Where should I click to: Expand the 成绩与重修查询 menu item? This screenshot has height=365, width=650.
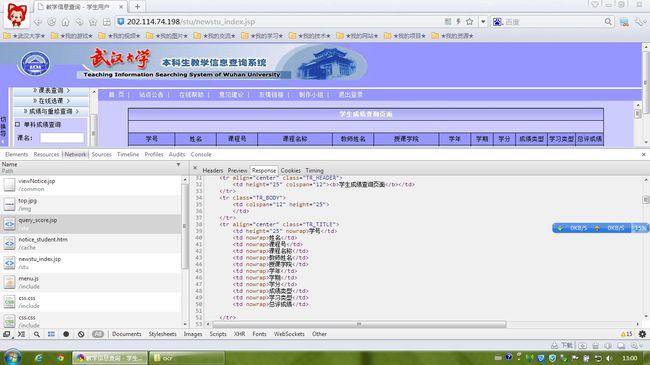pos(51,111)
